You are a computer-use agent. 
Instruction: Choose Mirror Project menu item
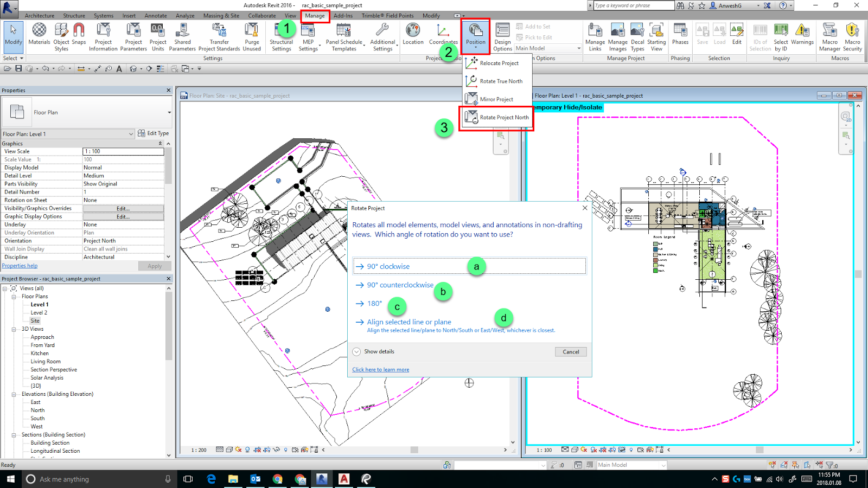pos(498,99)
